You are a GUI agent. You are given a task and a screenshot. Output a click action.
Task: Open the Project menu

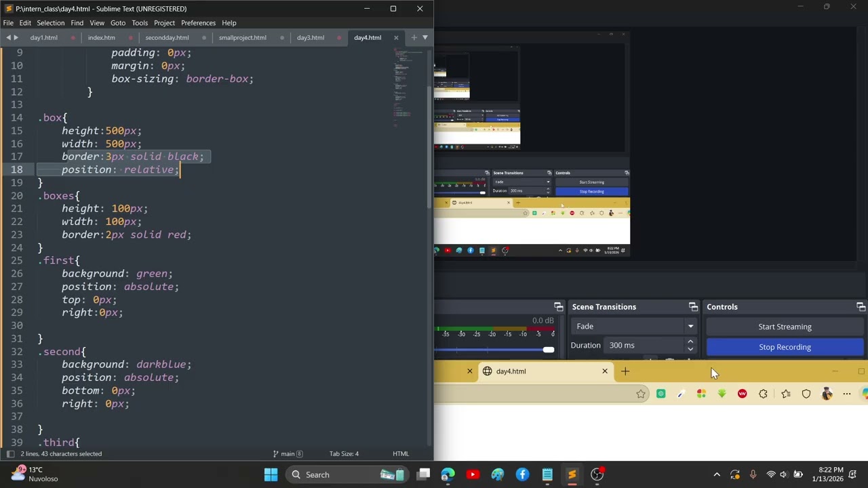164,22
